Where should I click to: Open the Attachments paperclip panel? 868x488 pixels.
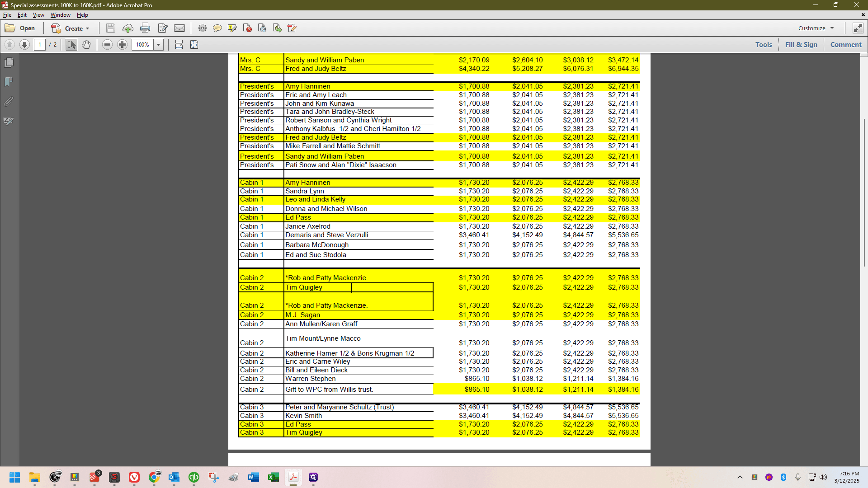[9, 102]
